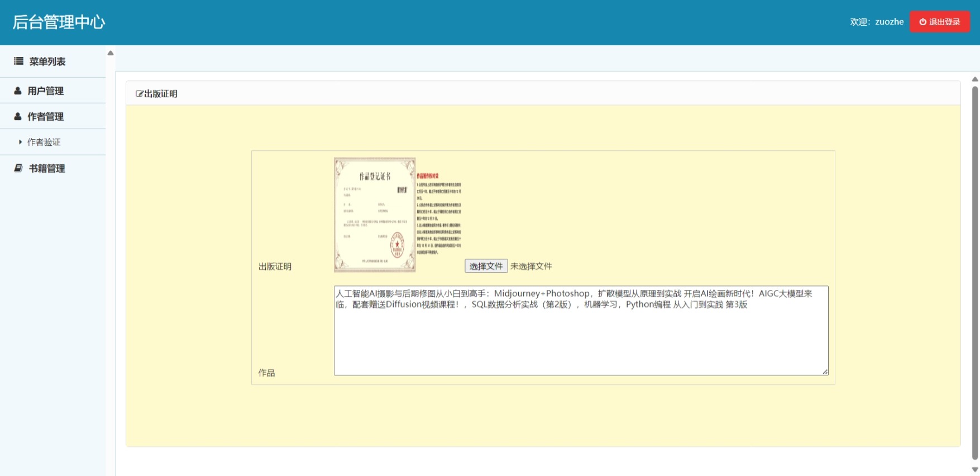Click the main page vertical scrollbar thumb
The height and width of the screenshot is (476, 980).
coord(975,268)
